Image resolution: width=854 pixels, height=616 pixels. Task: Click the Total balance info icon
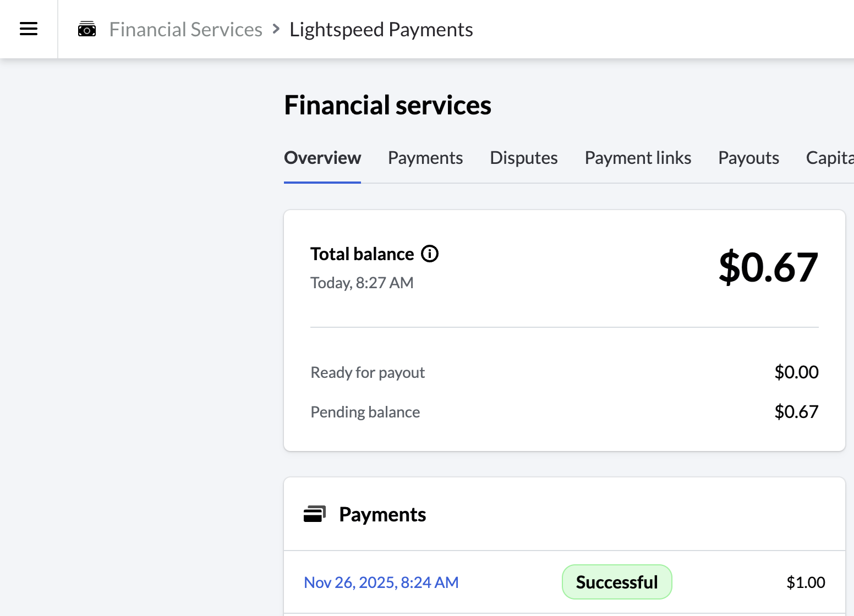[430, 254]
